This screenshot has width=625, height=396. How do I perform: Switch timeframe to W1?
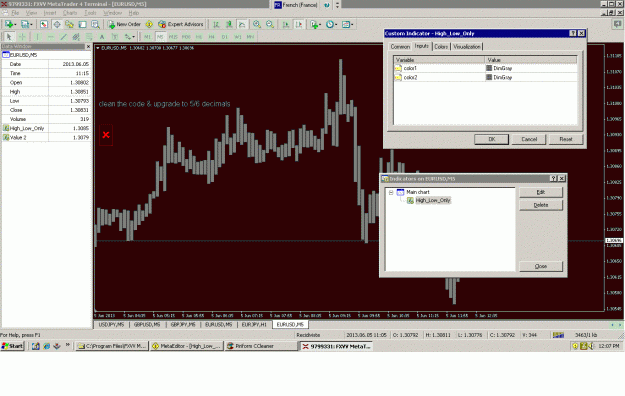238,37
